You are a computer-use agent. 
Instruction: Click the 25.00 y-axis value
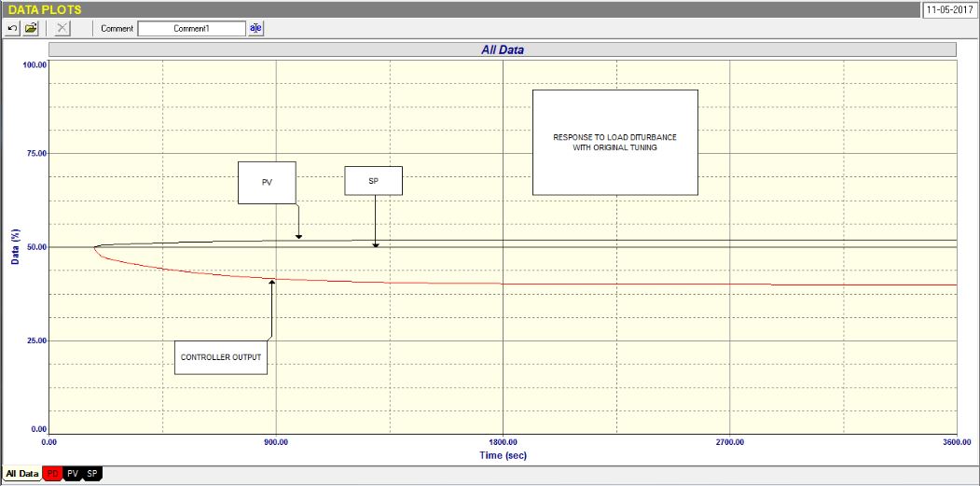click(35, 340)
